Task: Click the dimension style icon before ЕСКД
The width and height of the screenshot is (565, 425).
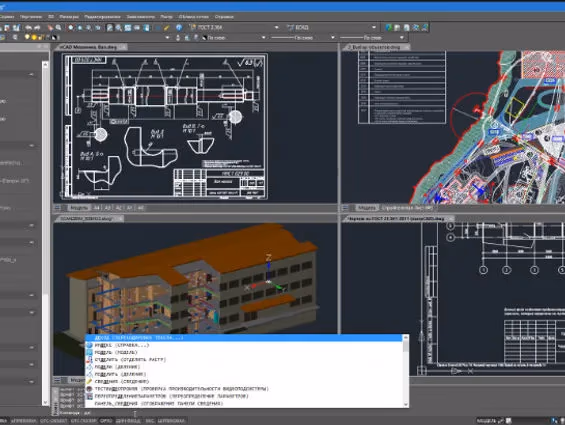Action: [290, 27]
